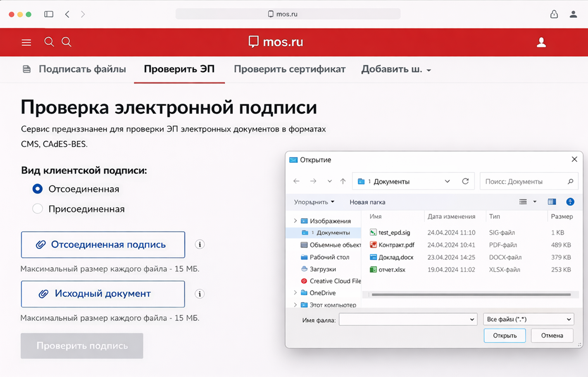Refresh the Документы folder view

pos(465,181)
